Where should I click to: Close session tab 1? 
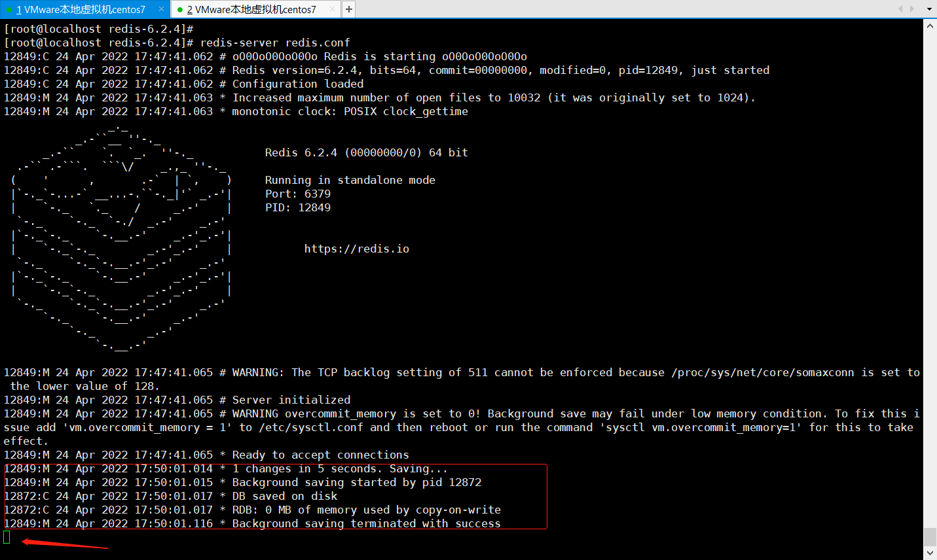click(161, 9)
